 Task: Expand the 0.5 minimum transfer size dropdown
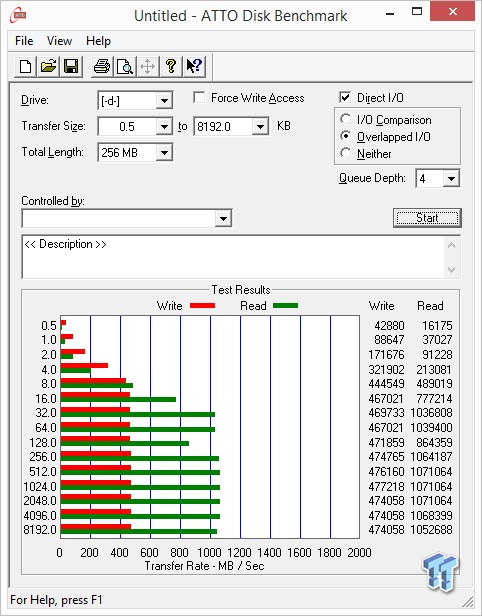click(x=164, y=126)
